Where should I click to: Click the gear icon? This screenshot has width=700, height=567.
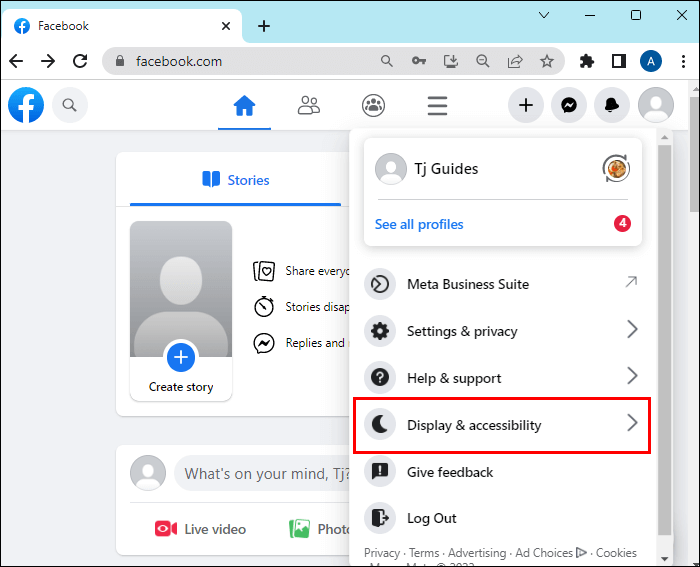point(380,331)
